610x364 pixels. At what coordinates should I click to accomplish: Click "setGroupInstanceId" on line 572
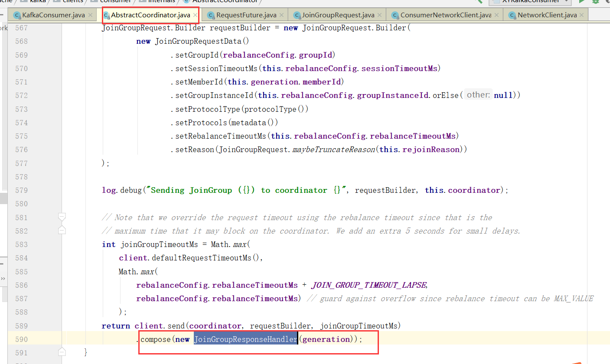(x=214, y=95)
